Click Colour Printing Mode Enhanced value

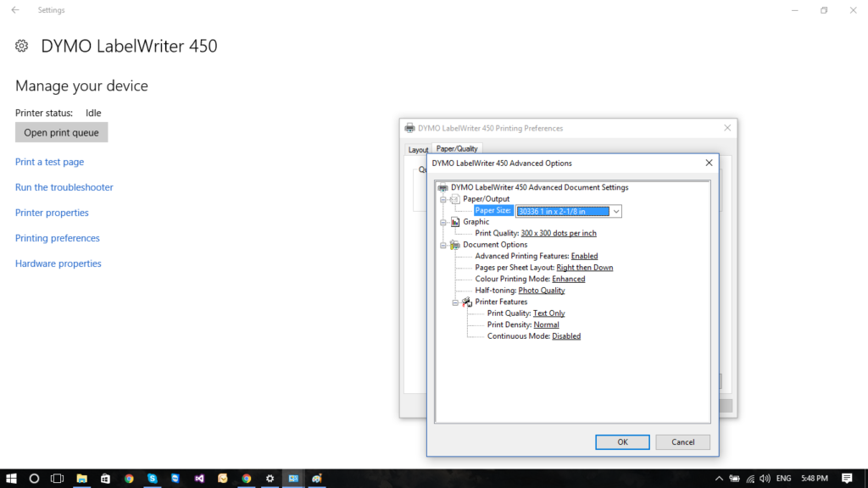coord(569,280)
